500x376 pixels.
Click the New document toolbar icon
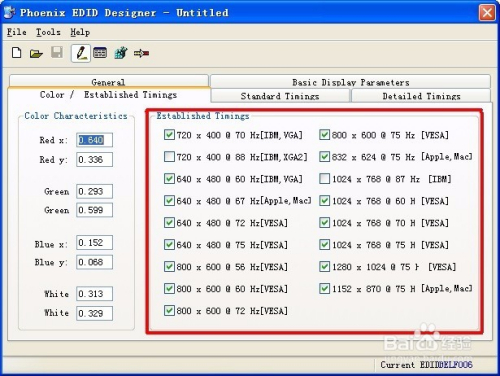[16, 53]
